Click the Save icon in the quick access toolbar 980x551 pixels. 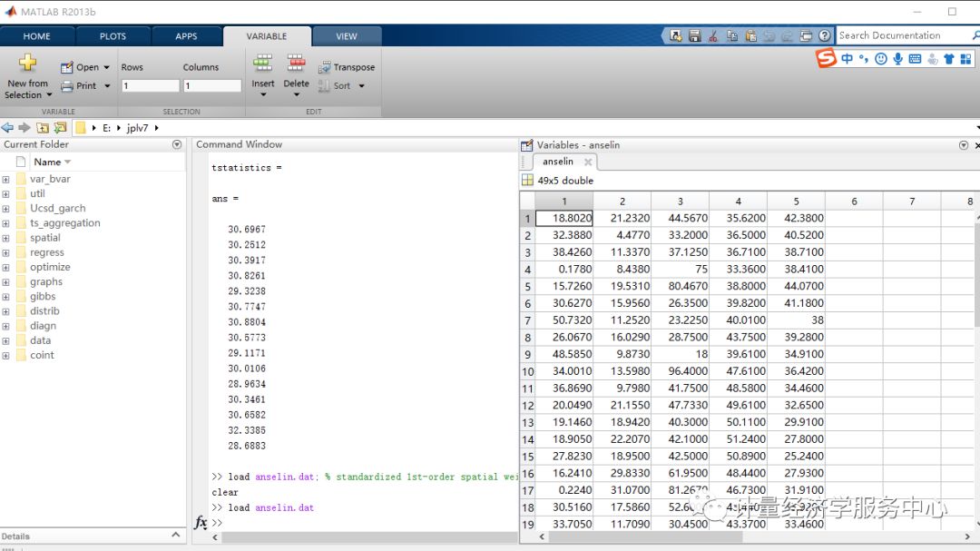[694, 36]
